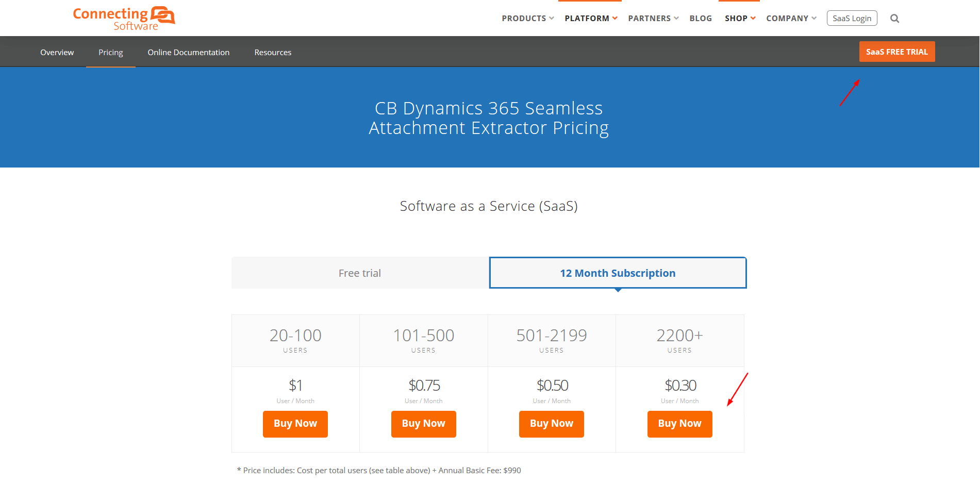Click Software as a Service heading
Viewport: 980px width, 501px height.
[489, 206]
